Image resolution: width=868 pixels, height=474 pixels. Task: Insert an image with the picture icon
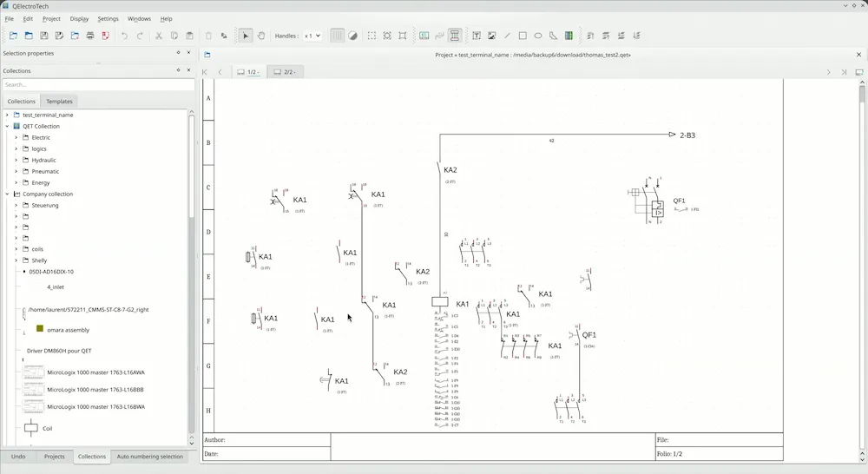[x=491, y=36]
